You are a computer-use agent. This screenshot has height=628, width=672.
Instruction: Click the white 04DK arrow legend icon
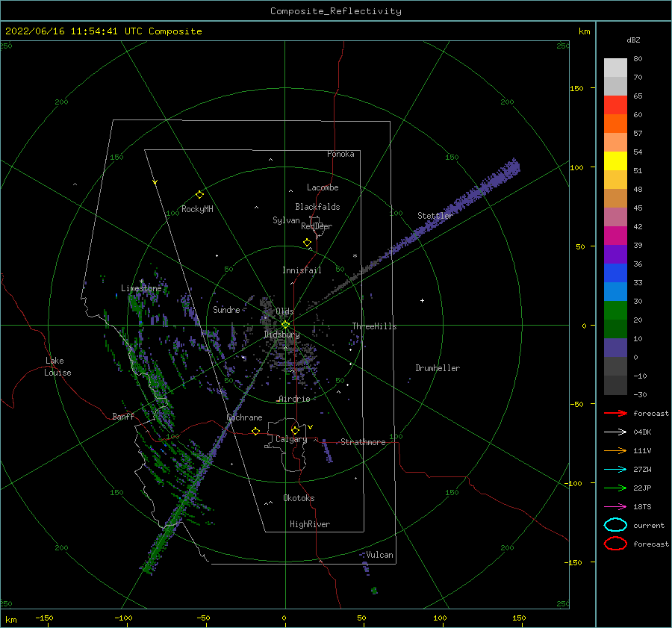[615, 432]
